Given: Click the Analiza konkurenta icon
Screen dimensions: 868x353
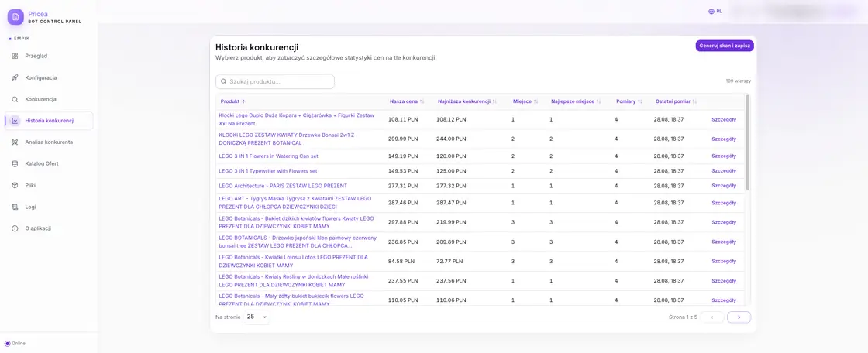Looking at the screenshot, I should coord(15,142).
